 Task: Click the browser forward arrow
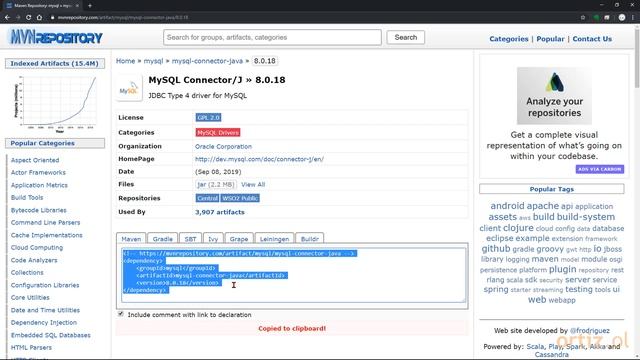click(18, 18)
